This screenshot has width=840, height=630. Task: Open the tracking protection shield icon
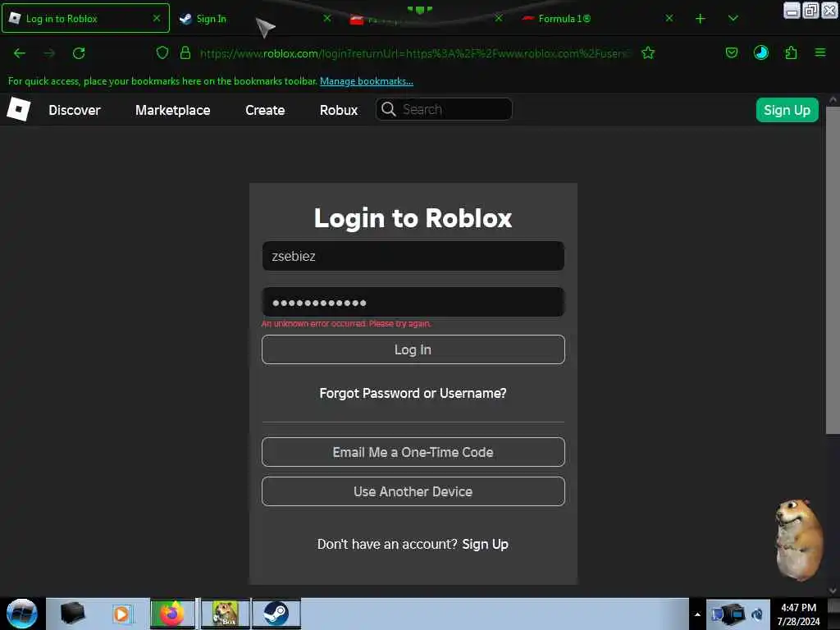click(x=162, y=52)
